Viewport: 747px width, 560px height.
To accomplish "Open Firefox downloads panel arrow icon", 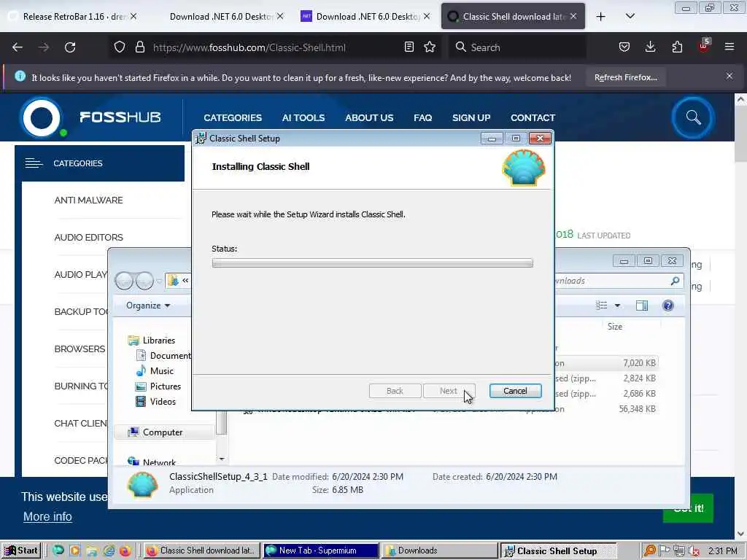I will (x=650, y=47).
